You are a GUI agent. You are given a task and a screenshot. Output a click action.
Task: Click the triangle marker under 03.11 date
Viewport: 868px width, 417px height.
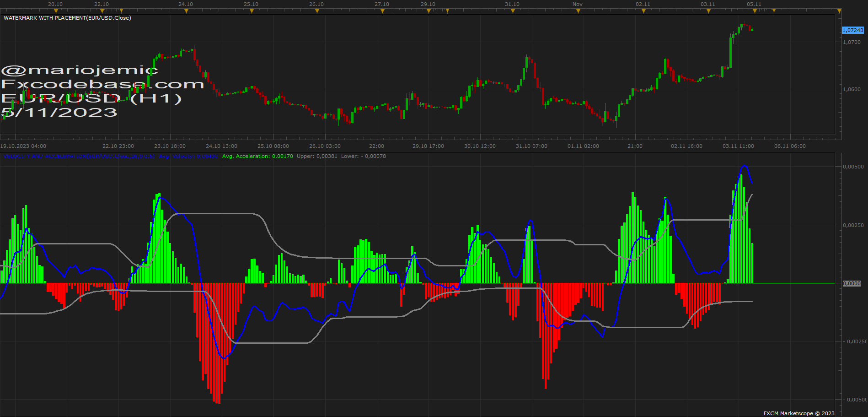coord(708,11)
